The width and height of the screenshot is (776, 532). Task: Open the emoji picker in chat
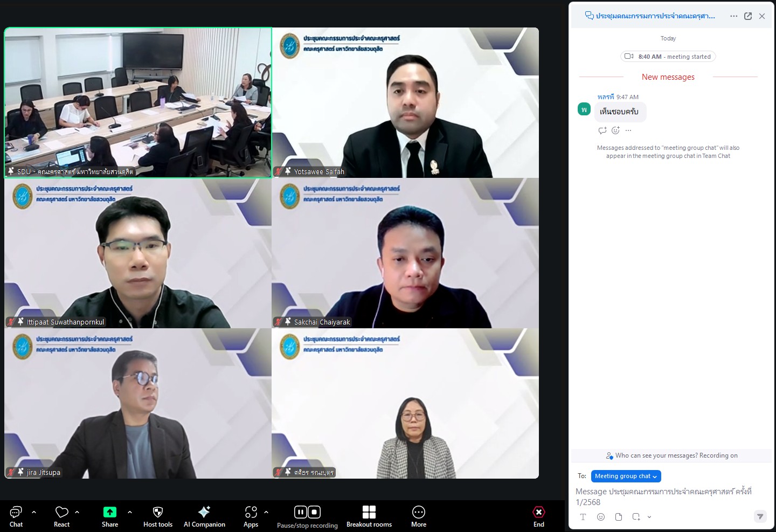coord(601,517)
